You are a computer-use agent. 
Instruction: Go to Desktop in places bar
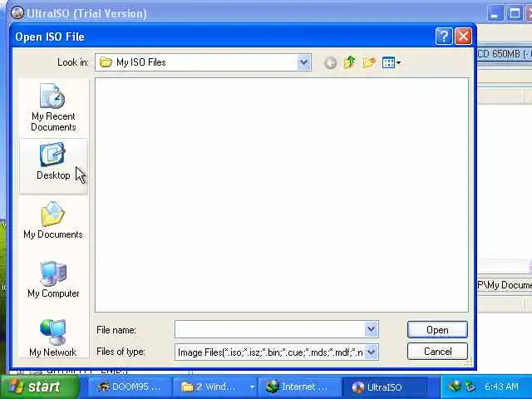click(x=53, y=166)
